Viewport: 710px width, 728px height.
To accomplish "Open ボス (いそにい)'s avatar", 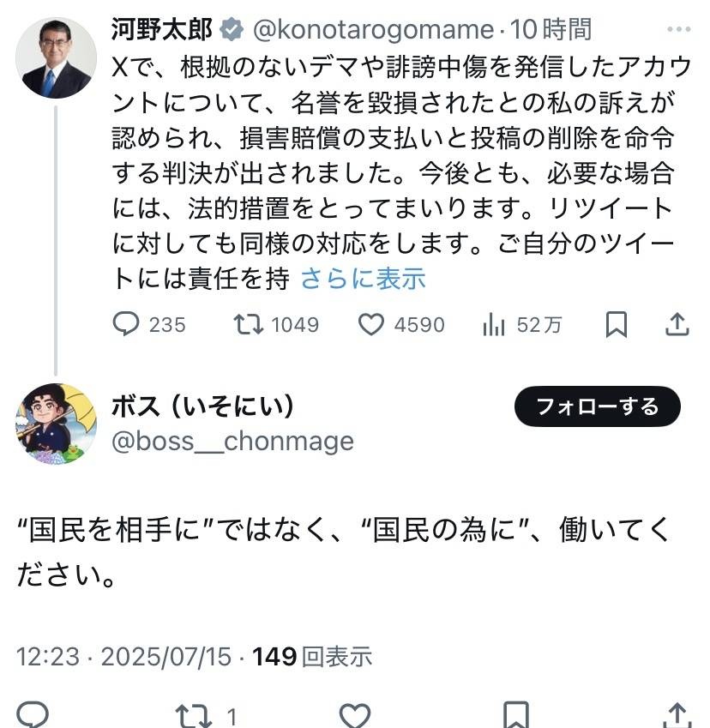I will coord(57,424).
